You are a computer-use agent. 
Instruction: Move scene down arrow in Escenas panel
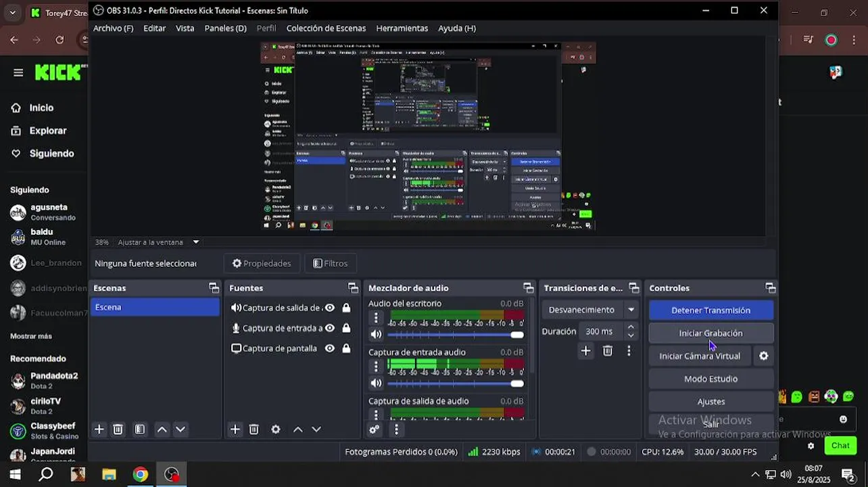pyautogui.click(x=180, y=430)
